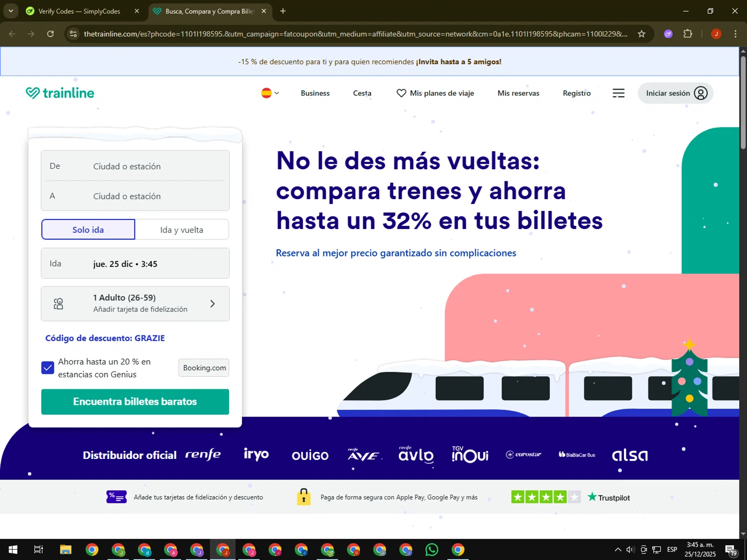
Task: Open the Chrome three-dot menu
Action: pos(735,34)
